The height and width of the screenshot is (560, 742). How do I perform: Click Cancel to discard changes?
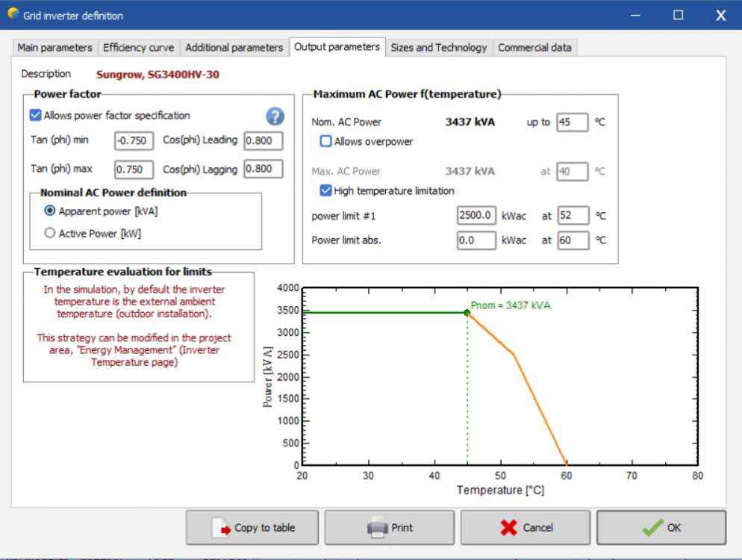point(526,528)
